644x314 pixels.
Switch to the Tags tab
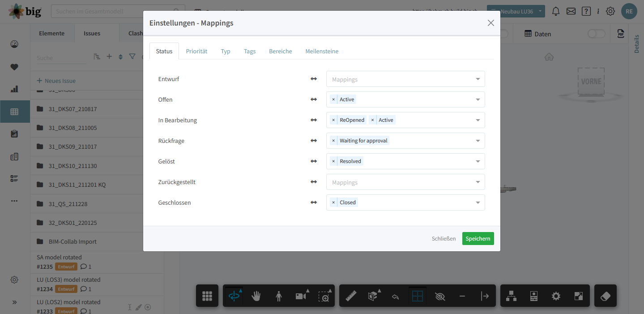[x=250, y=51]
